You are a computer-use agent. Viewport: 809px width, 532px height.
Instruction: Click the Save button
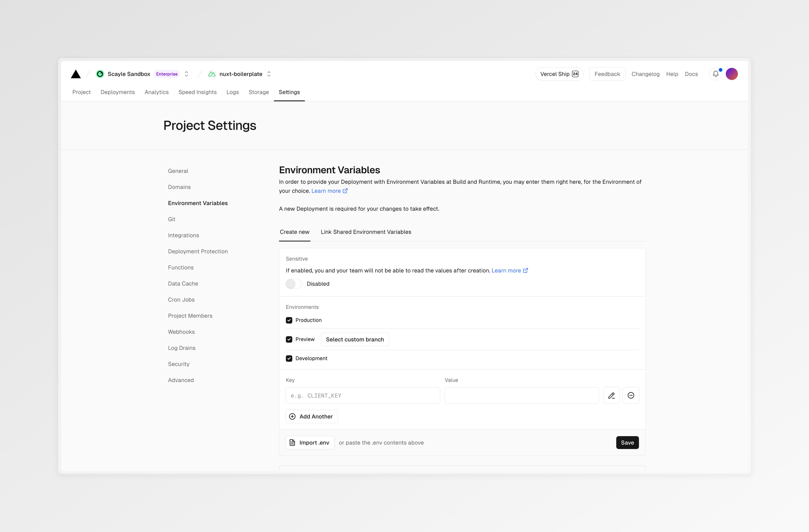click(x=627, y=443)
